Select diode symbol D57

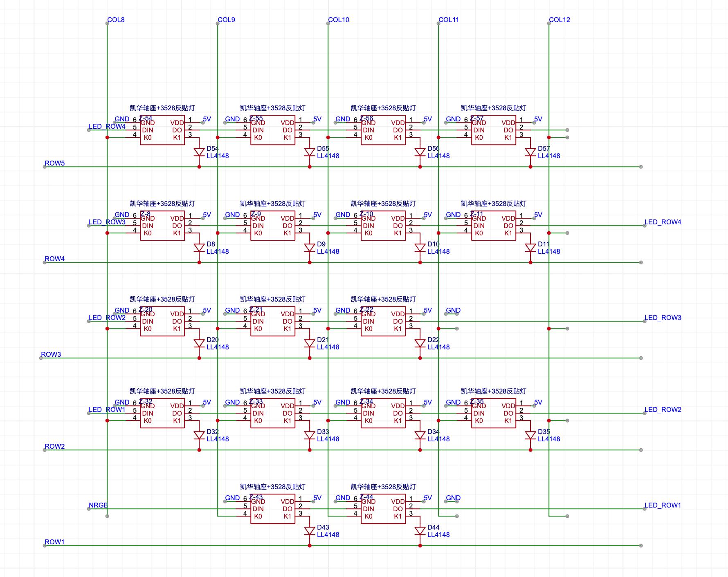tap(530, 152)
